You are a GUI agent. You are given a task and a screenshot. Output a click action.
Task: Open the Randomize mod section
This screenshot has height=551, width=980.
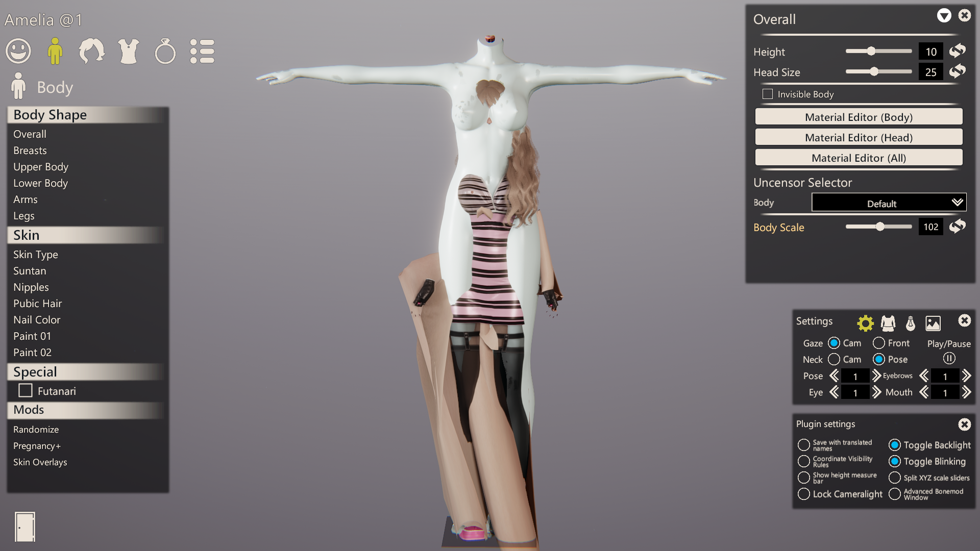36,429
